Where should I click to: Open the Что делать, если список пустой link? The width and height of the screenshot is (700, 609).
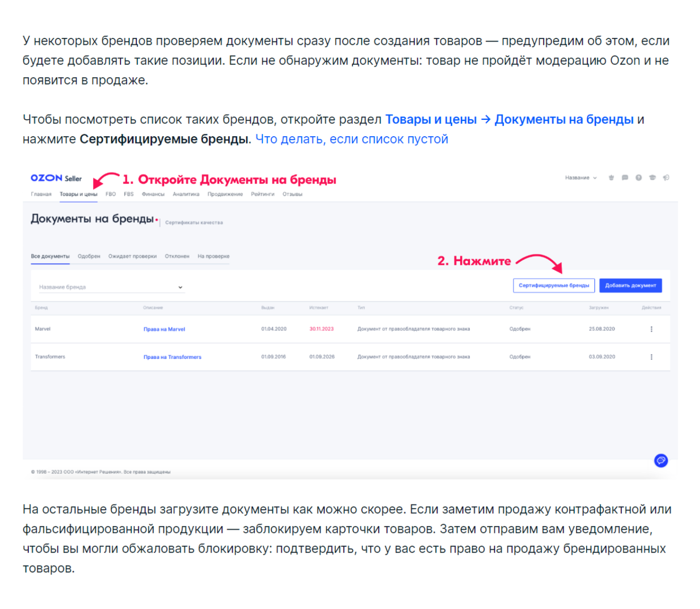pyautogui.click(x=352, y=139)
